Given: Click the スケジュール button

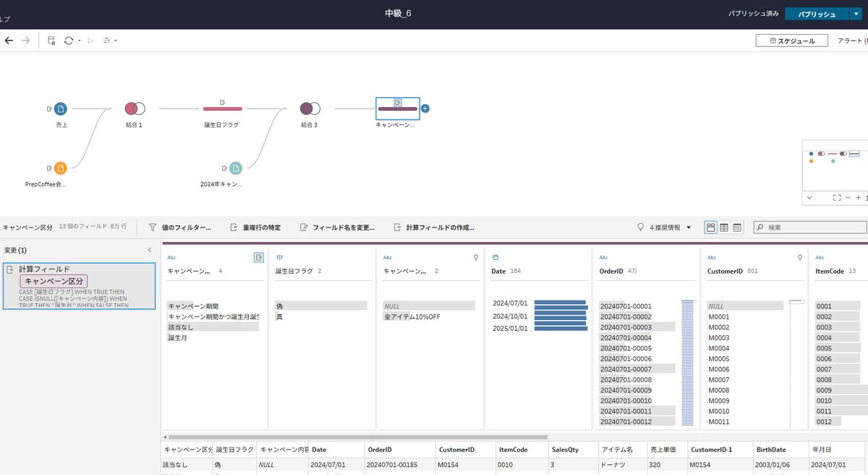Looking at the screenshot, I should 792,41.
